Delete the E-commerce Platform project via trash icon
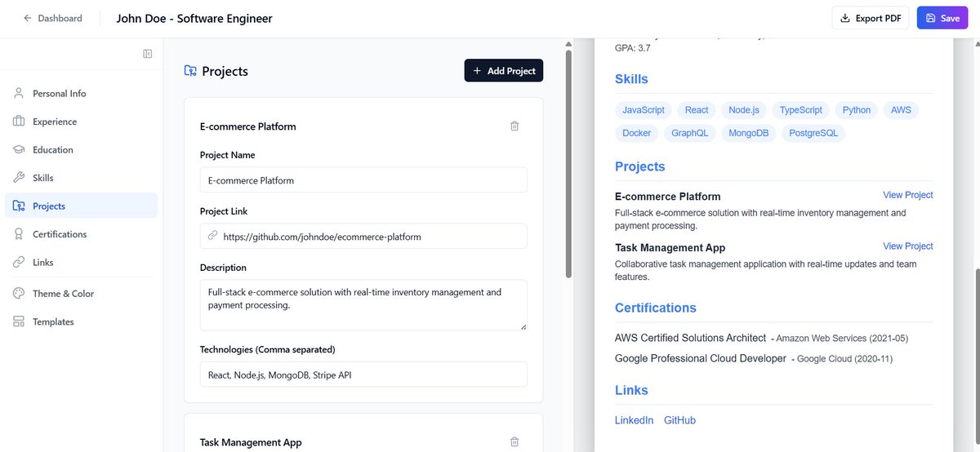 (514, 126)
